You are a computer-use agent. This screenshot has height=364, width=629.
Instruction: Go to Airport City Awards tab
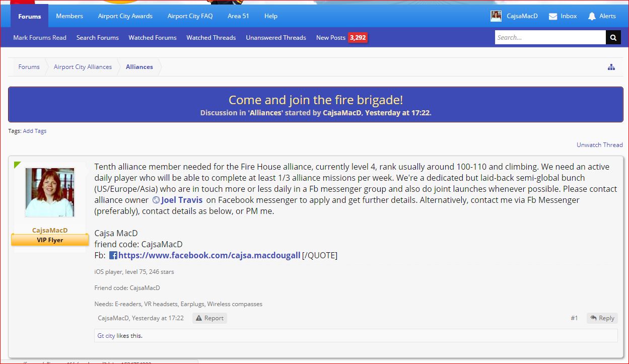click(x=125, y=16)
